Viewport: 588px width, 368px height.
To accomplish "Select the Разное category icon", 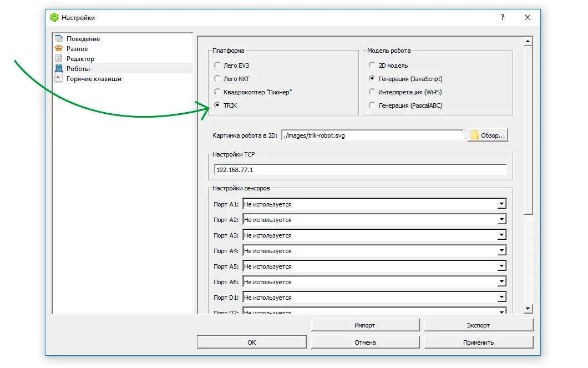I will point(59,49).
